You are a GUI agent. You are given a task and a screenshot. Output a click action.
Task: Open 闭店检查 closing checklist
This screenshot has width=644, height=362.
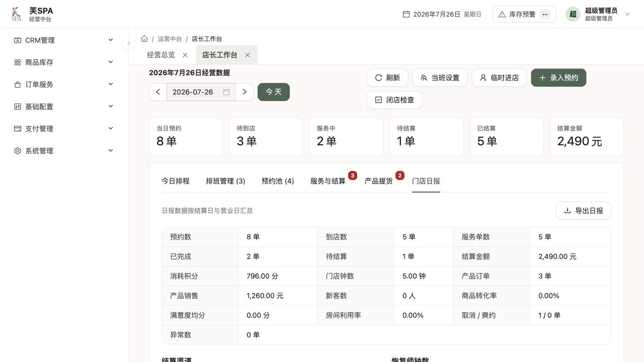point(394,100)
